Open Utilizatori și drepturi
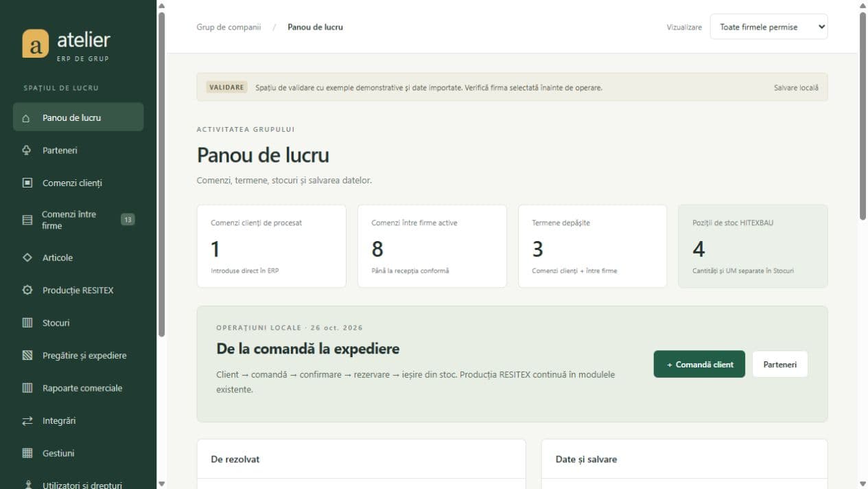The height and width of the screenshot is (489, 868). [x=78, y=483]
